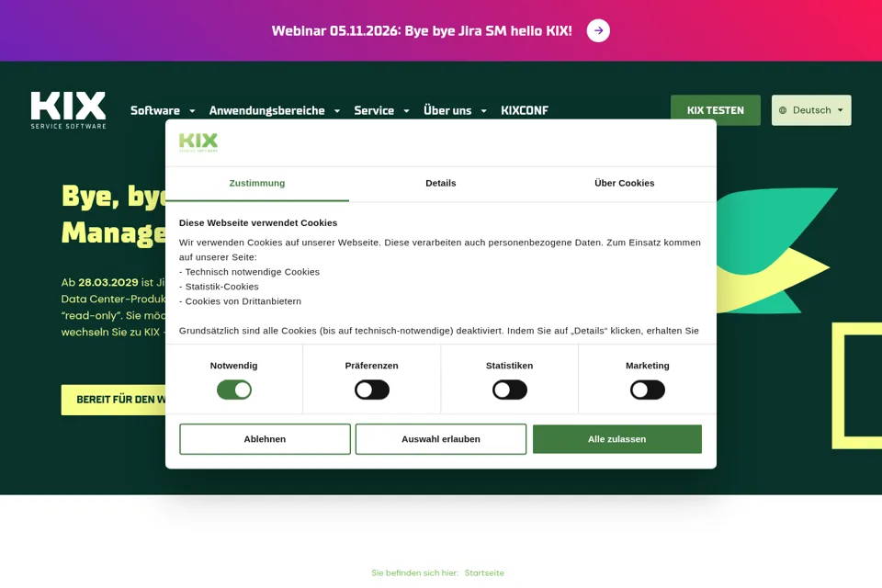Viewport: 882px width, 588px height.
Task: Click the globe icon in language selector
Action: 783,110
